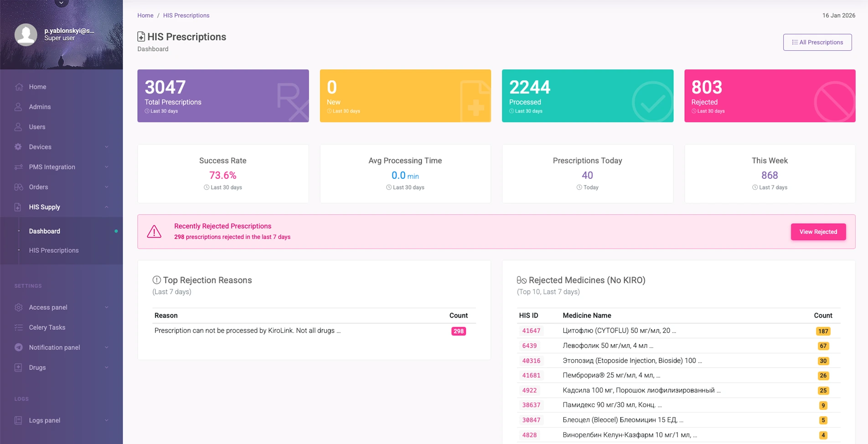Expand the Access panel chevron
Screen dimensions: 868x444
107,308
